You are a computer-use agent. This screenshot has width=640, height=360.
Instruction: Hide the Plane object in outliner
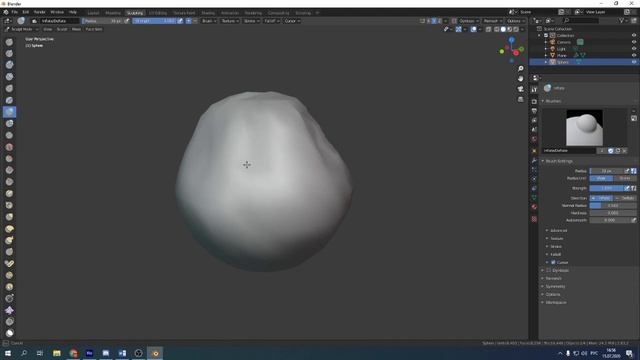click(x=634, y=55)
